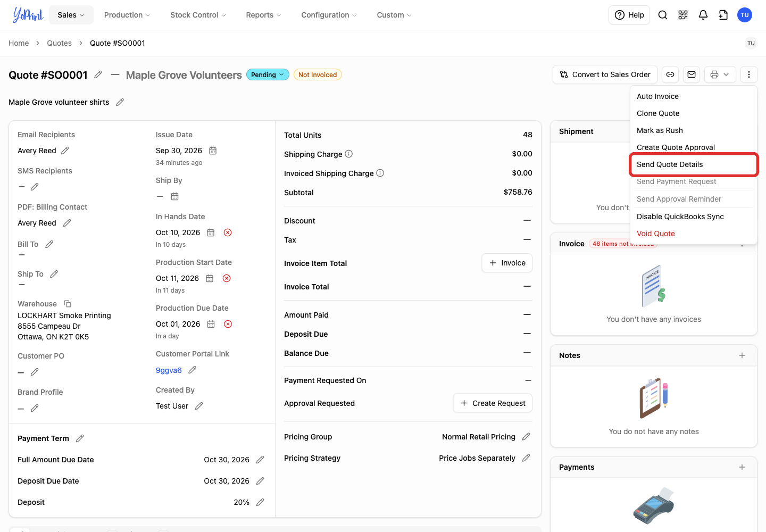Image resolution: width=766 pixels, height=532 pixels.
Task: Clear the Production Start Date
Action: tap(227, 278)
